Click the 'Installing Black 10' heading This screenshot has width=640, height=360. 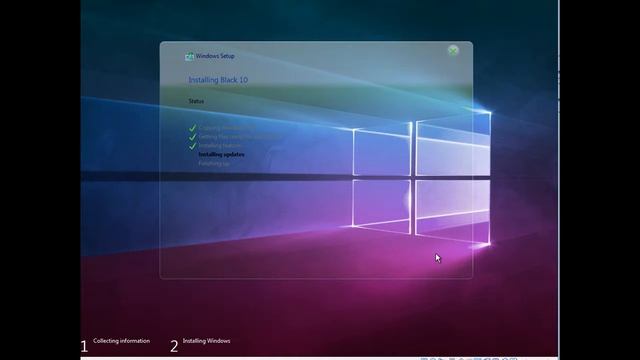click(x=218, y=80)
